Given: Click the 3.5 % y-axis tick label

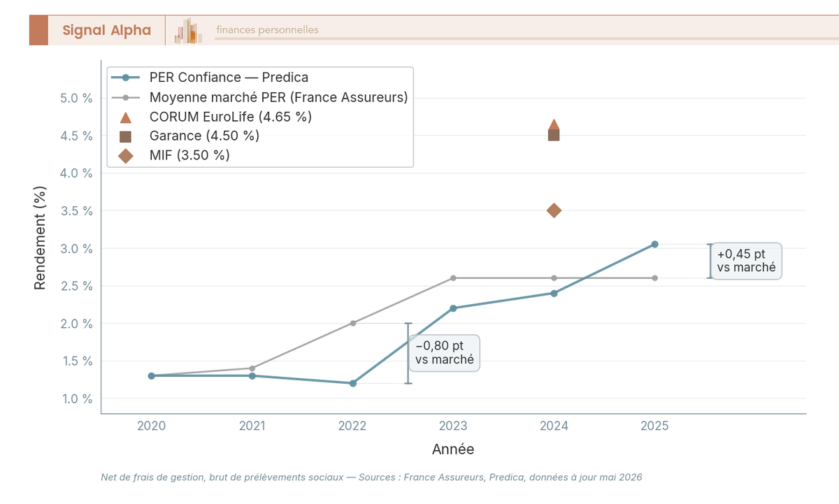Looking at the screenshot, I should (x=76, y=210).
